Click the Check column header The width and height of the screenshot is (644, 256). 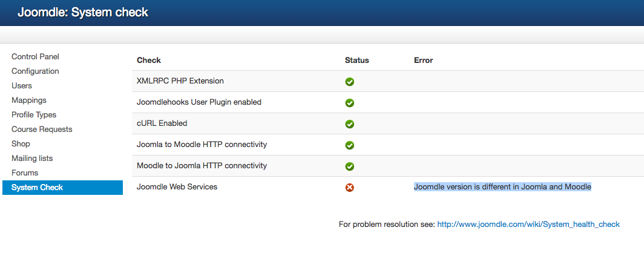click(149, 61)
